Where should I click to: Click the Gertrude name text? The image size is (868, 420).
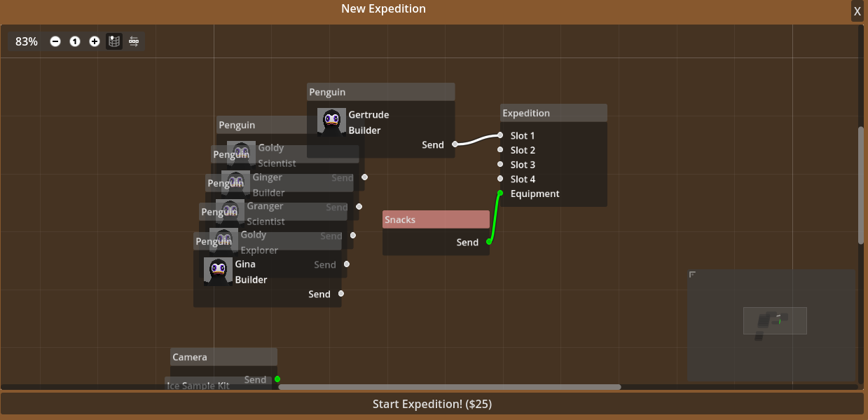point(368,115)
